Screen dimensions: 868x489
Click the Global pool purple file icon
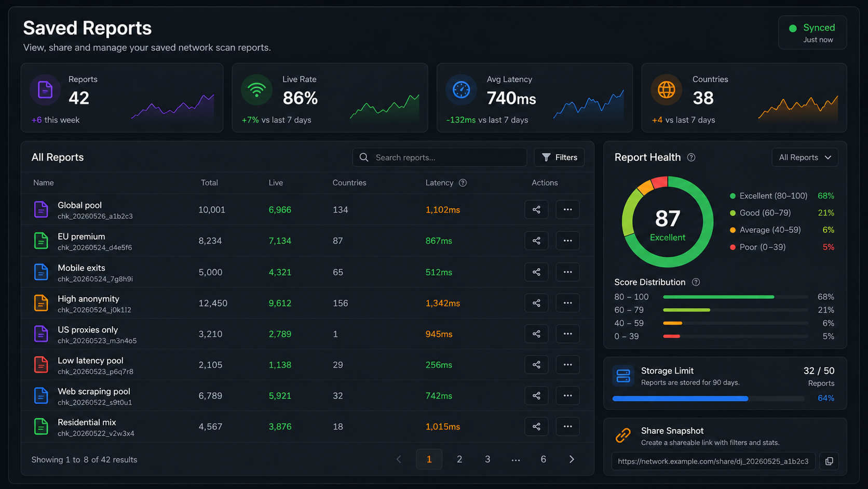point(41,209)
